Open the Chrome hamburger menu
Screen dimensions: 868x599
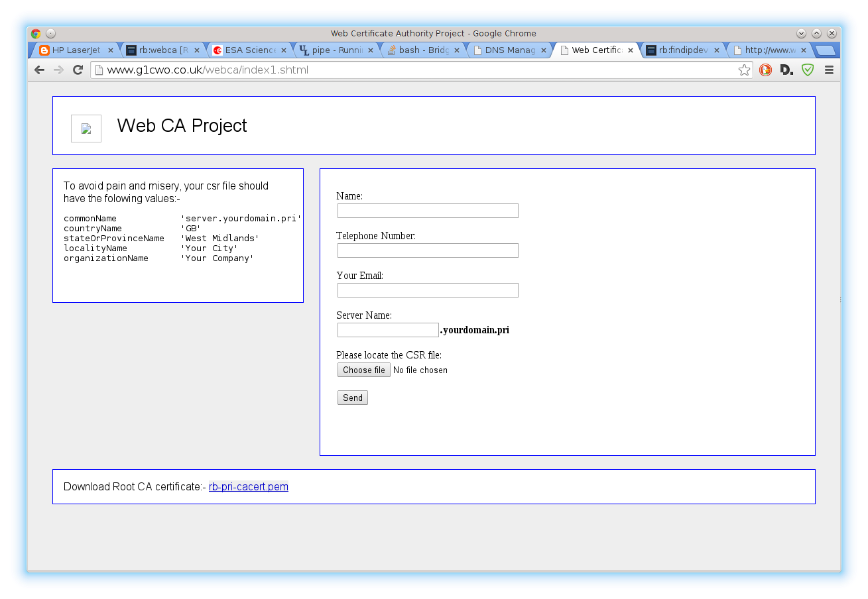pos(829,70)
